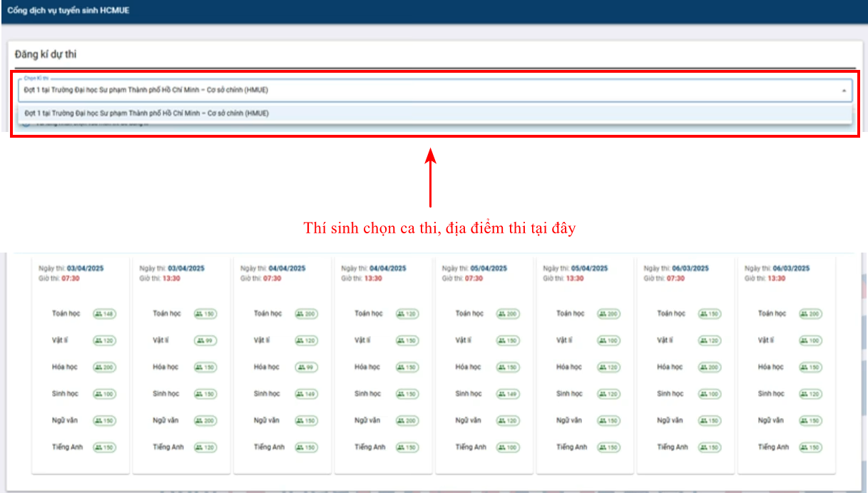Image resolution: width=868 pixels, height=493 pixels.
Task: Click Toán học 200-seat badge, 06/03/2025 13:30 card
Action: [x=811, y=314]
